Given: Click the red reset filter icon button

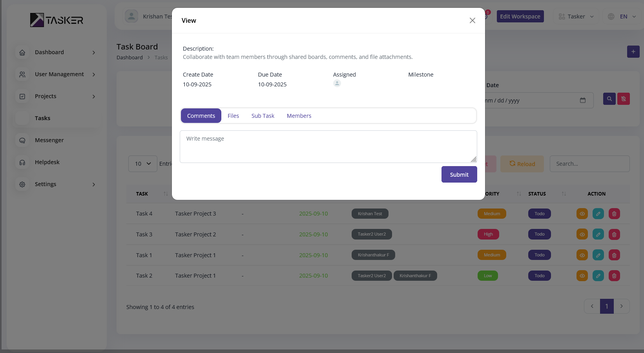Looking at the screenshot, I should (623, 99).
